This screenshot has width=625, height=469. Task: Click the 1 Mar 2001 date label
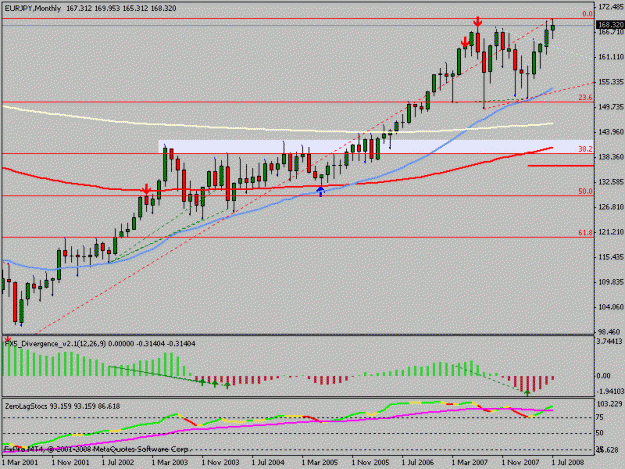[20, 462]
